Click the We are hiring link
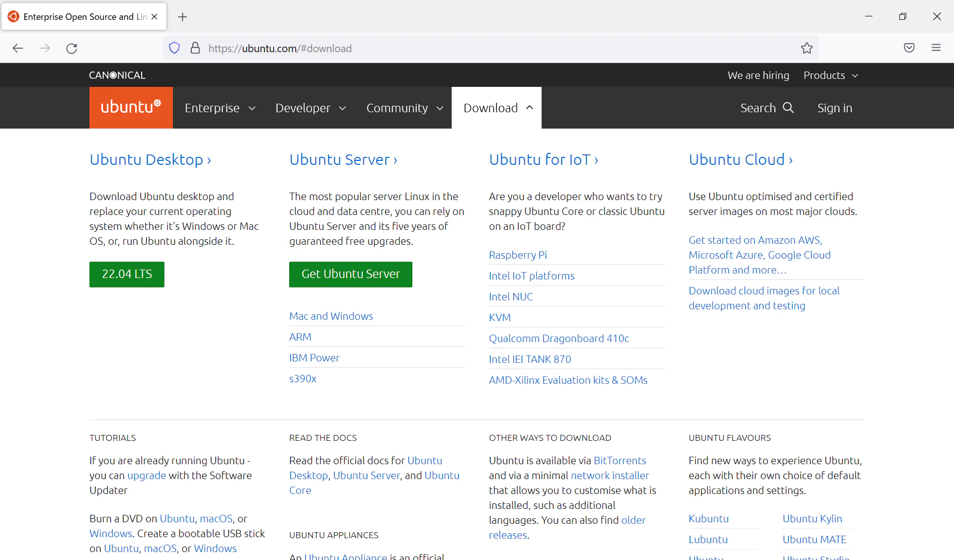The width and height of the screenshot is (954, 560). click(758, 75)
